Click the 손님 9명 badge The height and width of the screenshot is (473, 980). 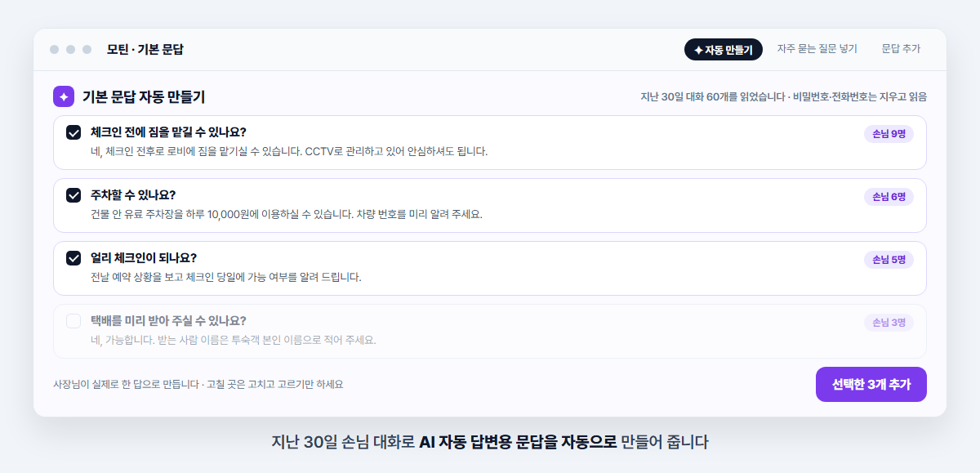coord(889,134)
